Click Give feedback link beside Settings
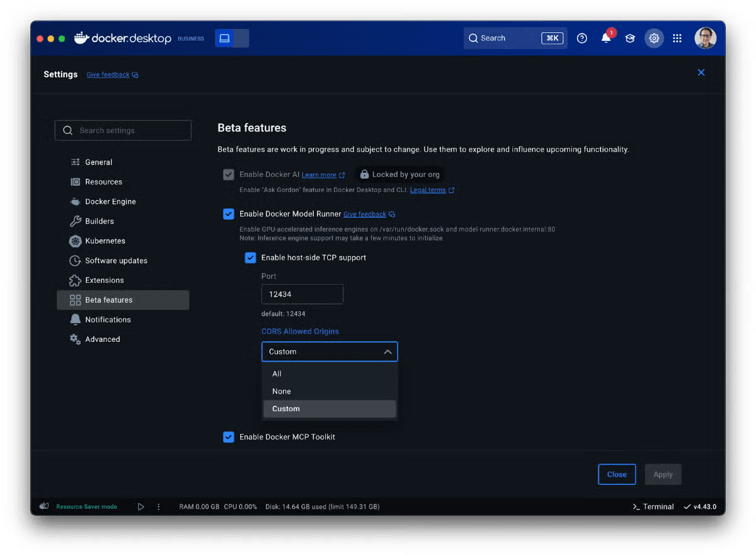Screen dimensions: 756x556 coord(108,74)
